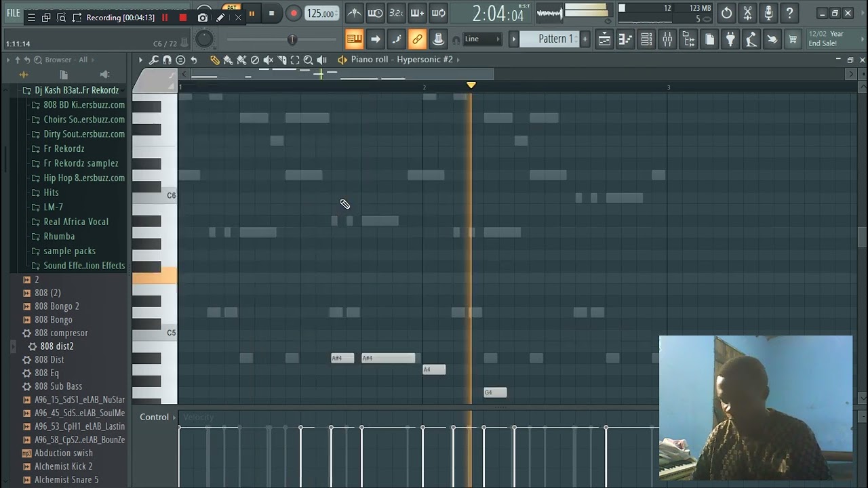The width and height of the screenshot is (868, 488).
Task: Stop the screen recording with red square
Action: point(182,18)
